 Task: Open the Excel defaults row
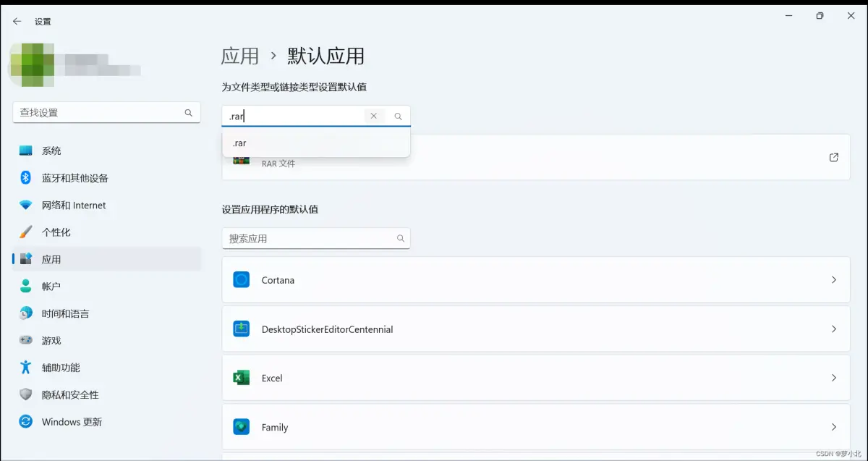click(x=536, y=378)
